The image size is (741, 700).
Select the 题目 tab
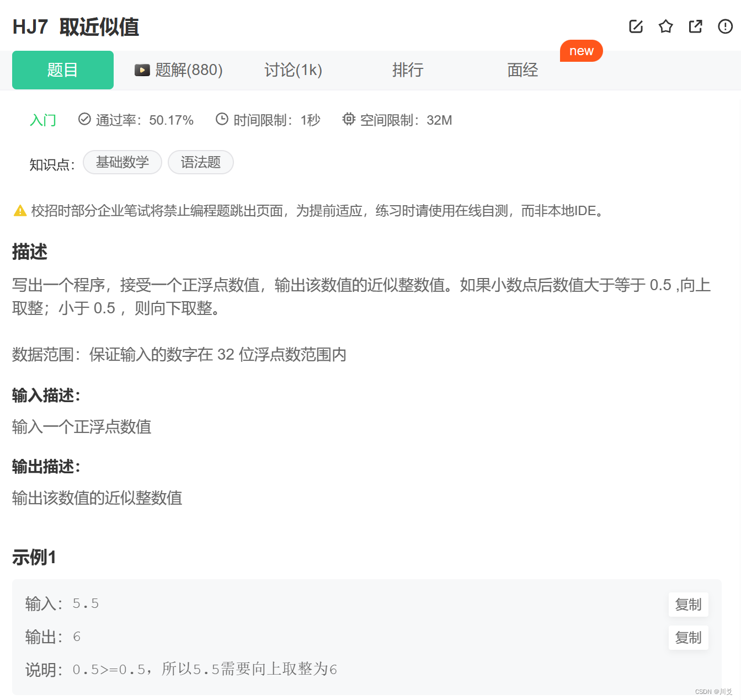[63, 70]
